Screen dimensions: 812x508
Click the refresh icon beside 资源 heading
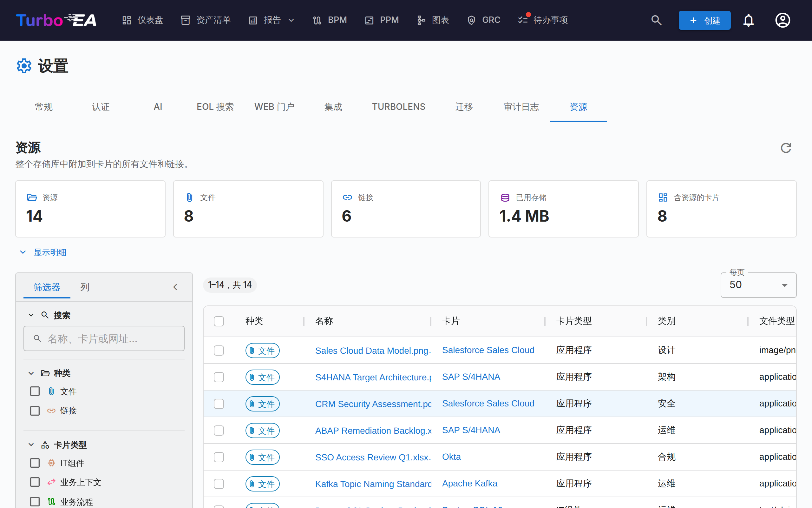[786, 148]
